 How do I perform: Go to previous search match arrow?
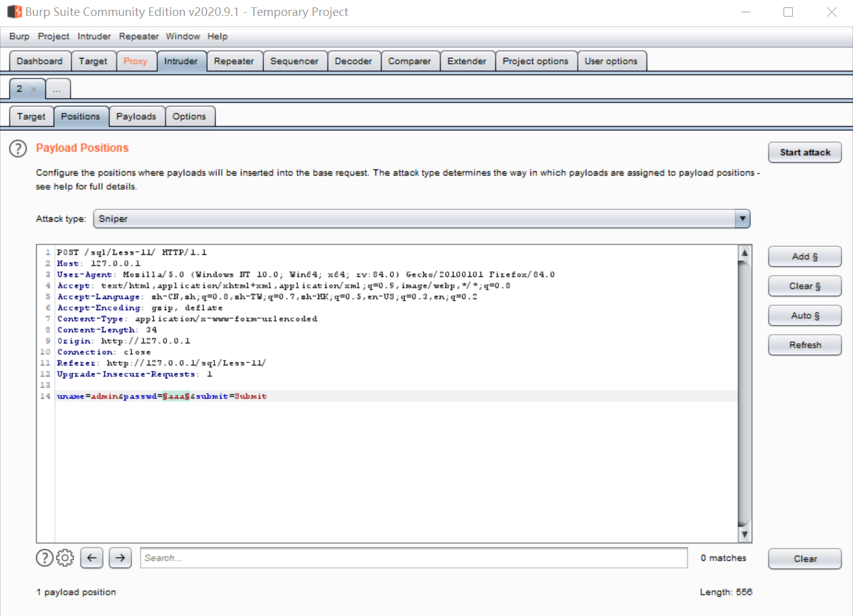pyautogui.click(x=92, y=558)
